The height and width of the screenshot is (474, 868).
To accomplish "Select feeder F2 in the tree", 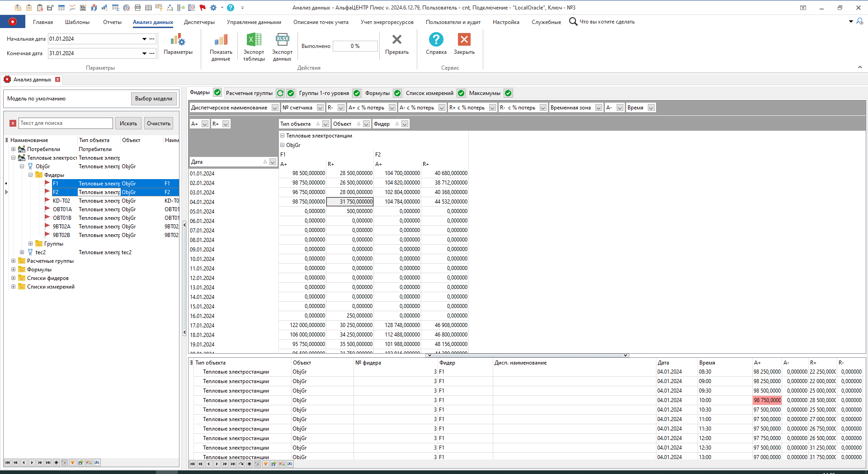I will coord(56,192).
